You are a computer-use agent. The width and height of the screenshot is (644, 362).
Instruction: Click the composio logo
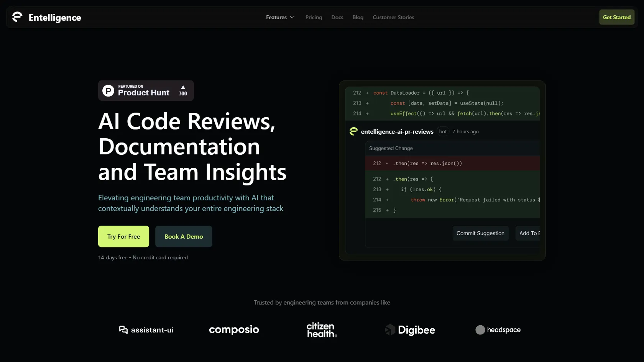coord(234,329)
